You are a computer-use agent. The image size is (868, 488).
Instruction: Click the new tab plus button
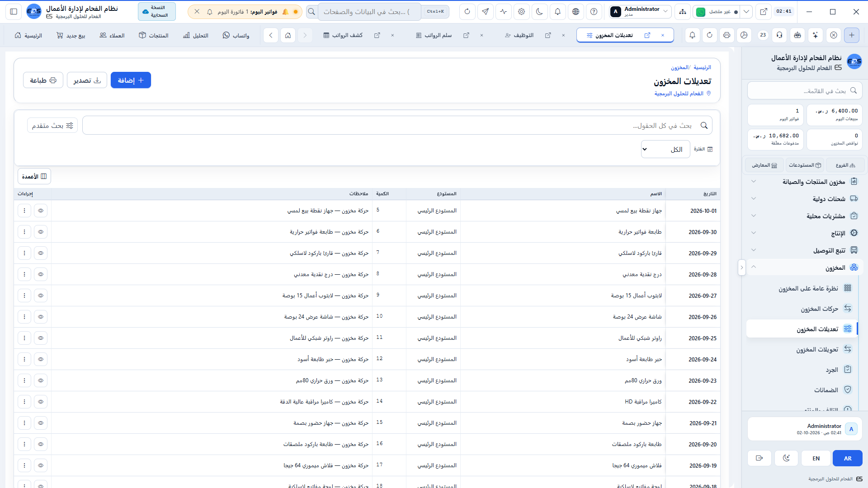[852, 35]
